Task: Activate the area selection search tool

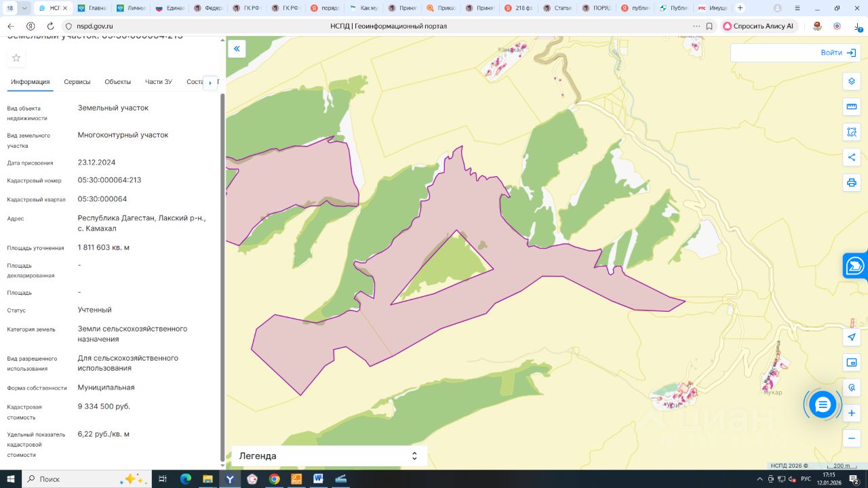Action: click(x=852, y=131)
